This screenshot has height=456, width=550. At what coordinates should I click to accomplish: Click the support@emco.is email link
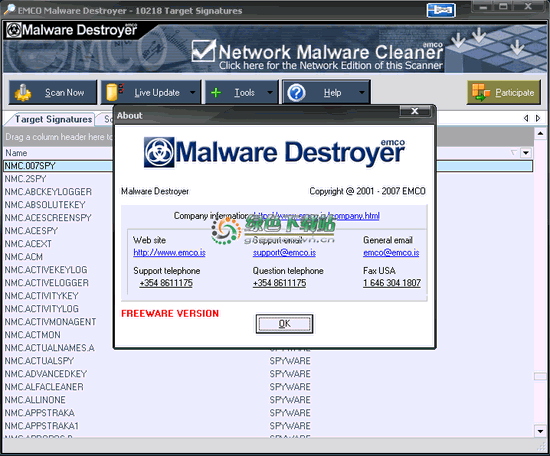pyautogui.click(x=284, y=253)
